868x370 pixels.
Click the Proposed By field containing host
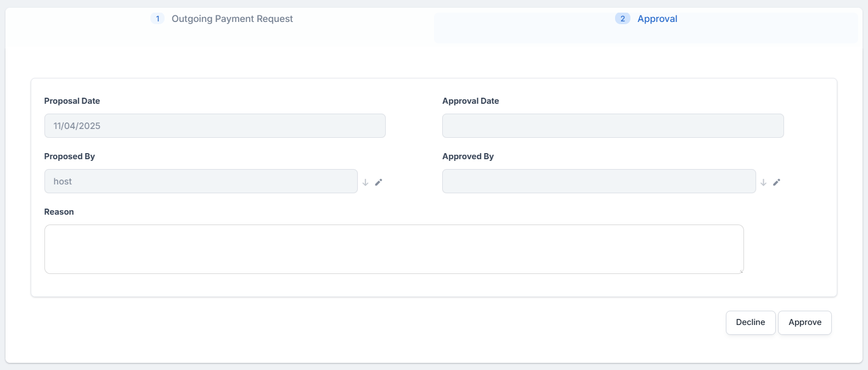(200, 181)
